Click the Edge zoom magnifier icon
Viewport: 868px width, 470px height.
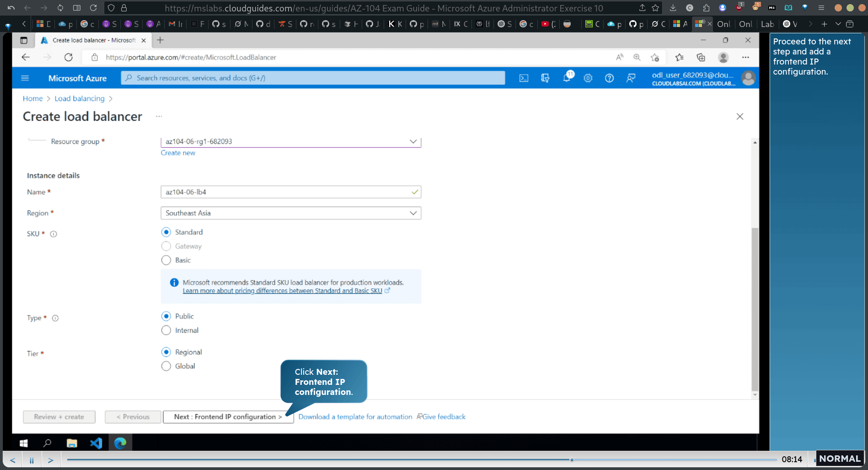[637, 57]
